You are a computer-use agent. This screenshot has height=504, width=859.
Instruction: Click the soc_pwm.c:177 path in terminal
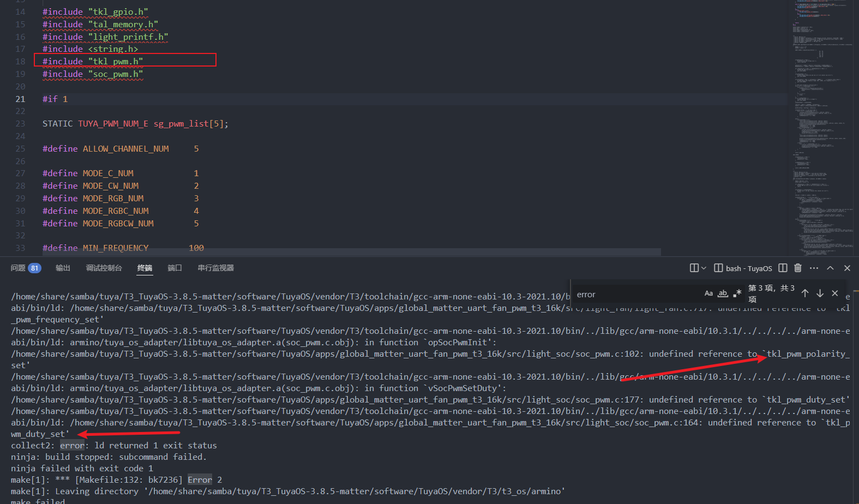click(x=326, y=400)
